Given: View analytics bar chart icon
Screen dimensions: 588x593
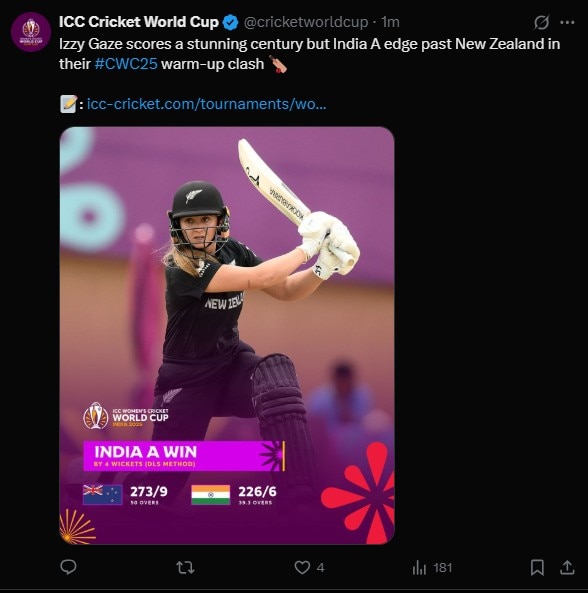Looking at the screenshot, I should [419, 567].
